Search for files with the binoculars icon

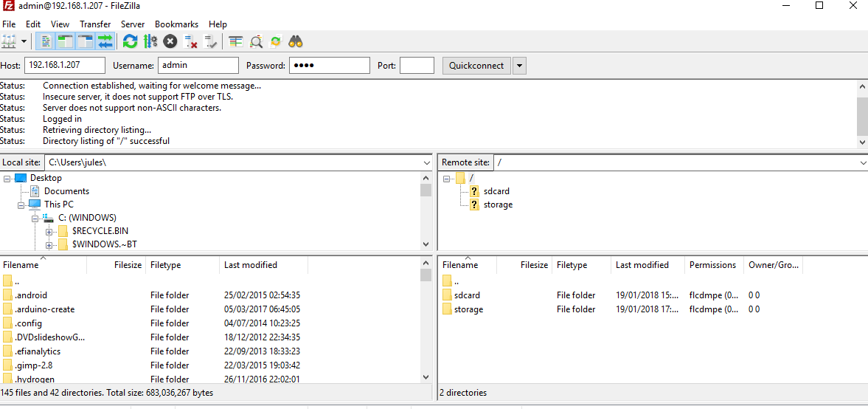[x=296, y=41]
